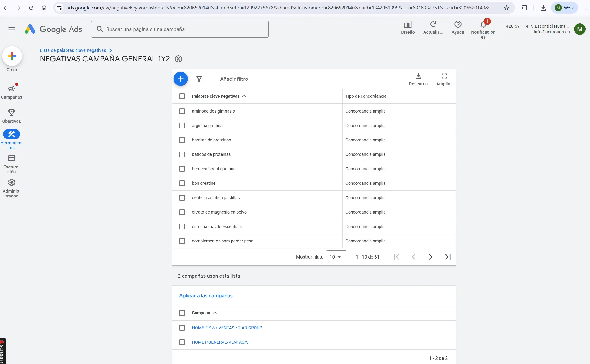This screenshot has height=364, width=590.
Task: Jump to last page of keywords
Action: point(448,257)
